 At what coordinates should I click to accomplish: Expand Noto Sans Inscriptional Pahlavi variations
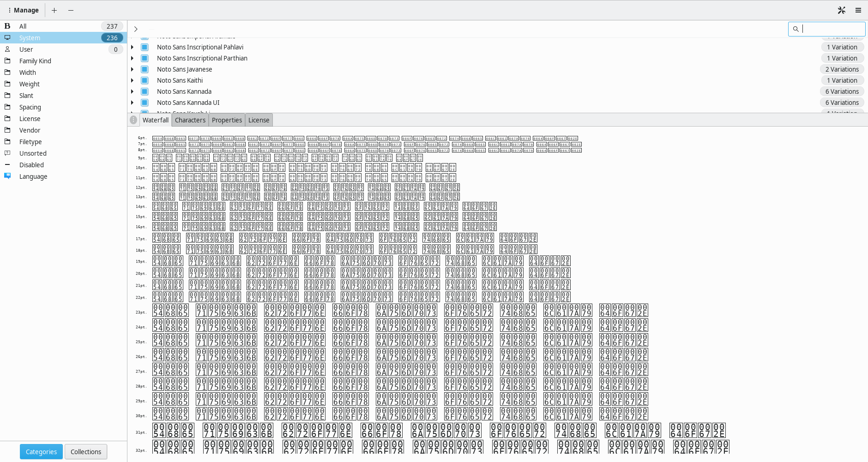point(133,47)
